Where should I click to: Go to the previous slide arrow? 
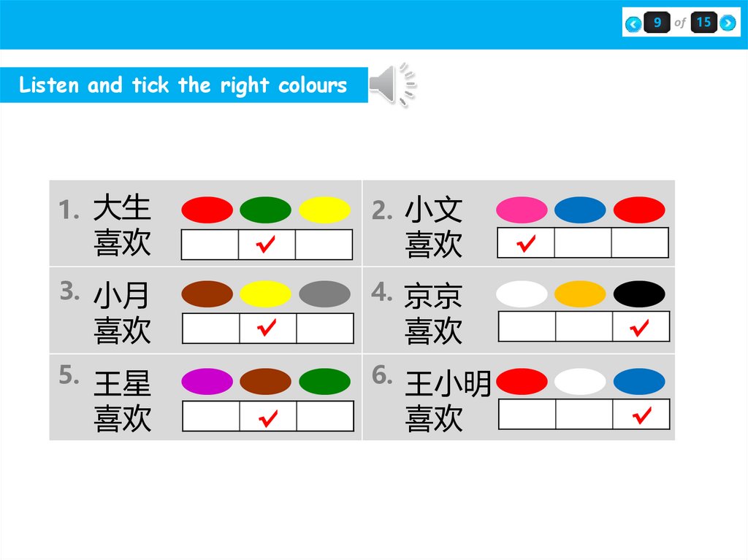pos(634,24)
